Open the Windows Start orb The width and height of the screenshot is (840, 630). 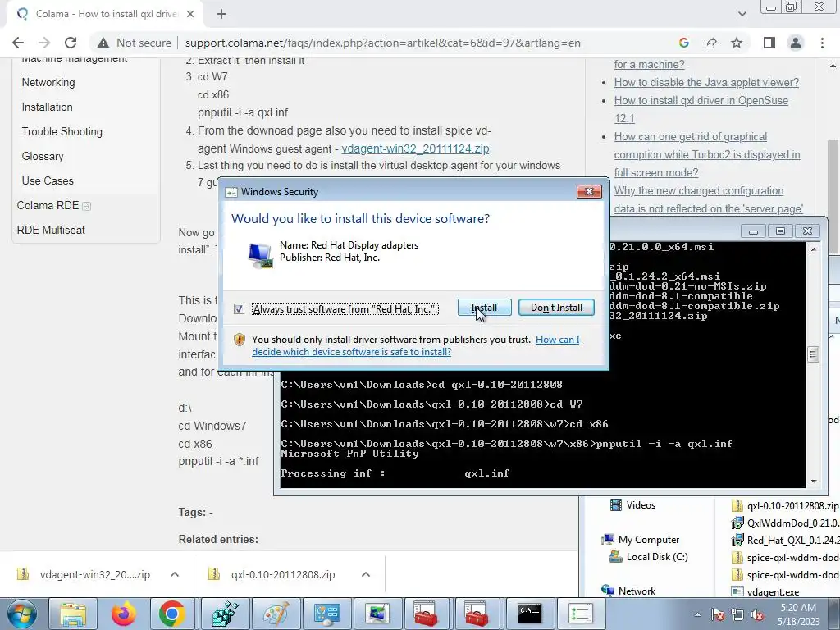pos(21,614)
